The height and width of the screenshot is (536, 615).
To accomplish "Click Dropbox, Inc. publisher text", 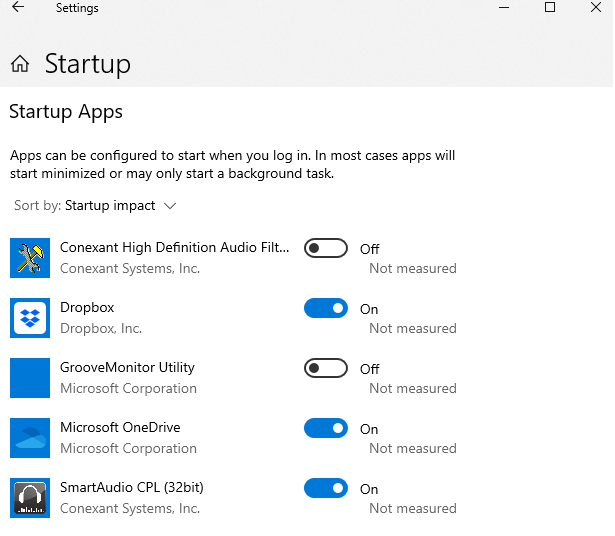I will click(x=101, y=329).
